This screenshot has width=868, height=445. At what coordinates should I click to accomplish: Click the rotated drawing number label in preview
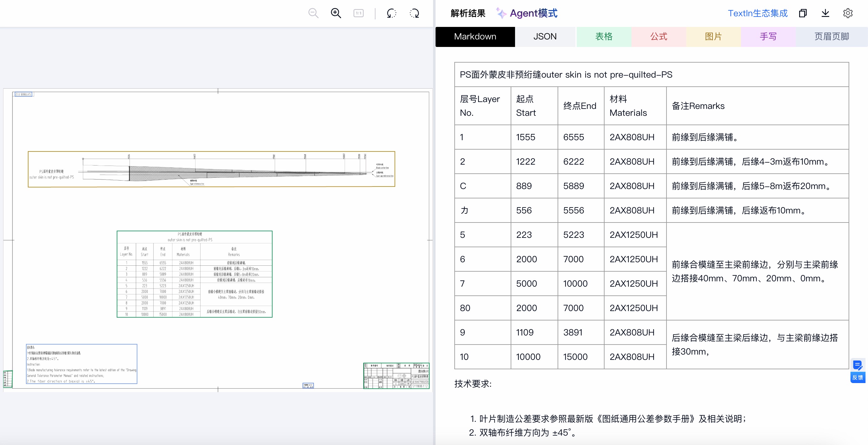(x=23, y=94)
